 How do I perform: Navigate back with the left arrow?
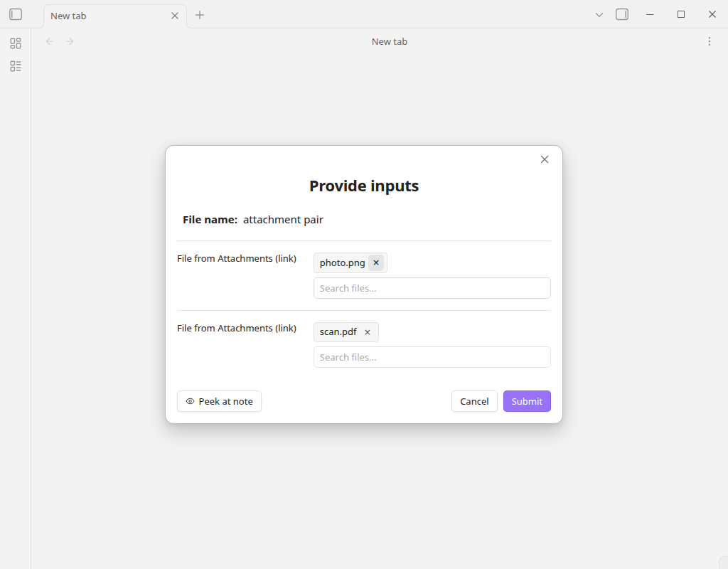point(50,41)
